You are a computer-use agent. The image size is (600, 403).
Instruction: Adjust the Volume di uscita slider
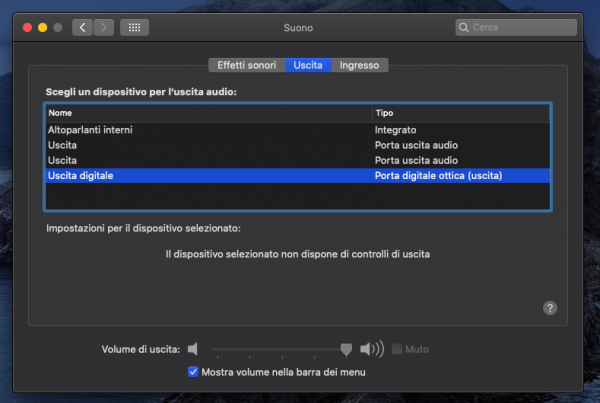[346, 349]
